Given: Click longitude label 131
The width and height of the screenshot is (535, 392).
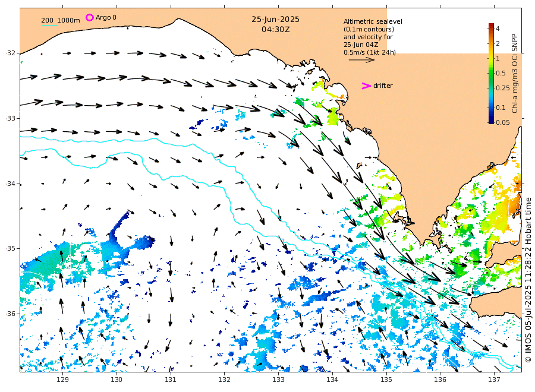Looking at the screenshot, I should 170,380.
